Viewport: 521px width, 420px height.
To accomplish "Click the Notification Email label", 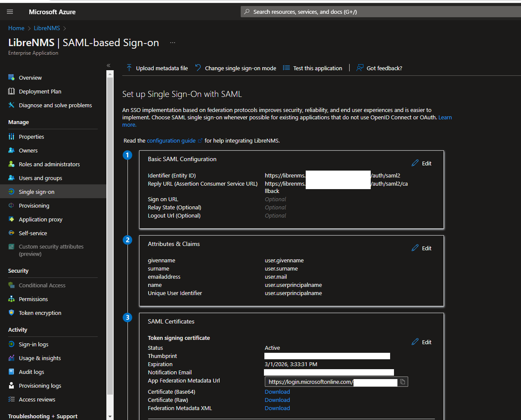I will pyautogui.click(x=170, y=372).
